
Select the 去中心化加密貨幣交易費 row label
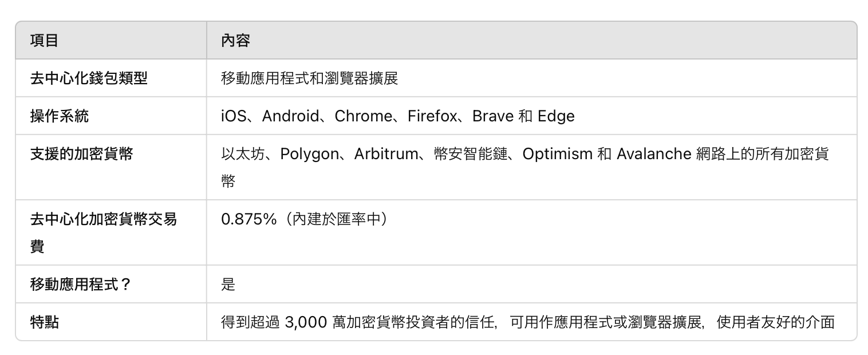103,219
